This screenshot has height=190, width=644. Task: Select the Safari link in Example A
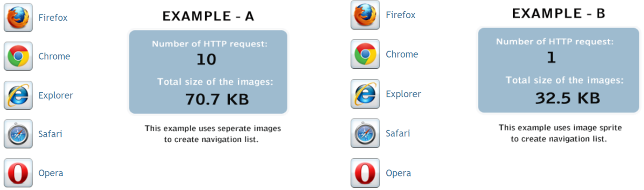(x=50, y=134)
